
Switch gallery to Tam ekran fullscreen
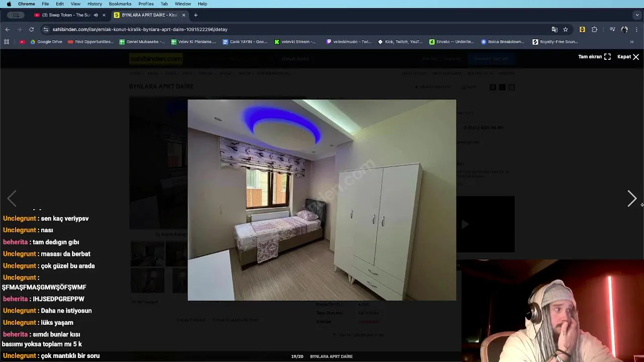[x=594, y=57]
